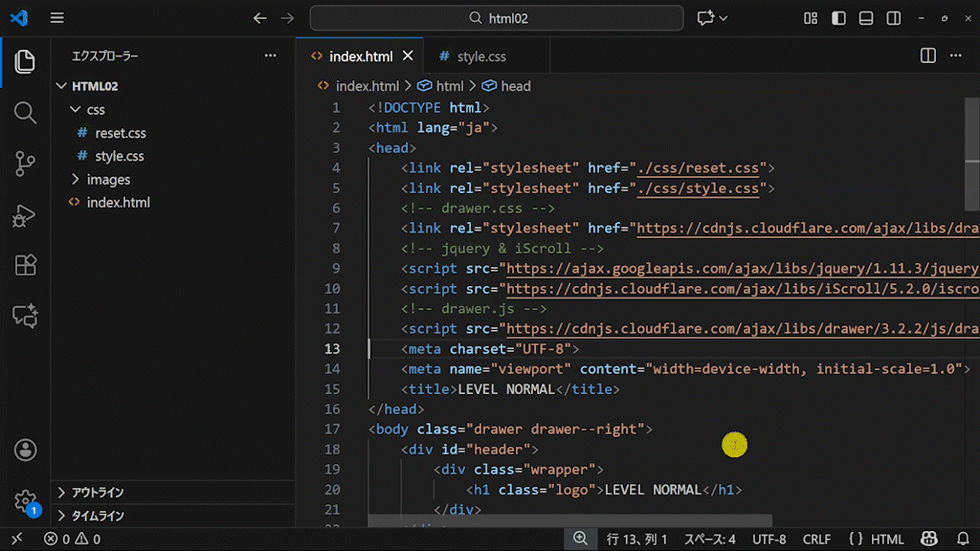Open Source Control view

(x=25, y=164)
